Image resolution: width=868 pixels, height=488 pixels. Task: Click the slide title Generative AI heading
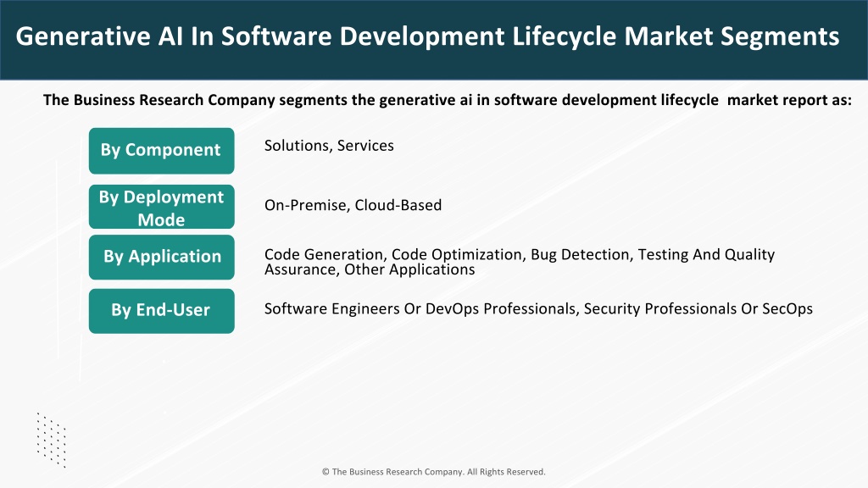pos(427,37)
